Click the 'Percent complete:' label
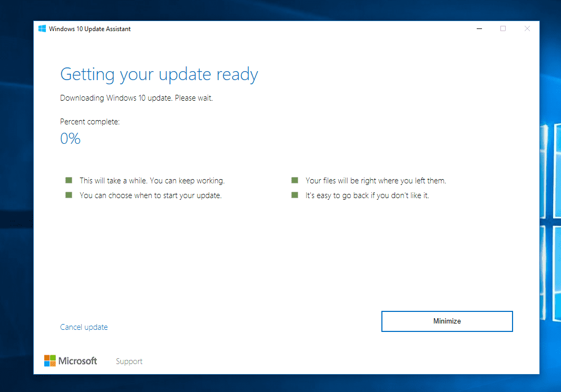Screen dimensions: 561x392 (90, 122)
